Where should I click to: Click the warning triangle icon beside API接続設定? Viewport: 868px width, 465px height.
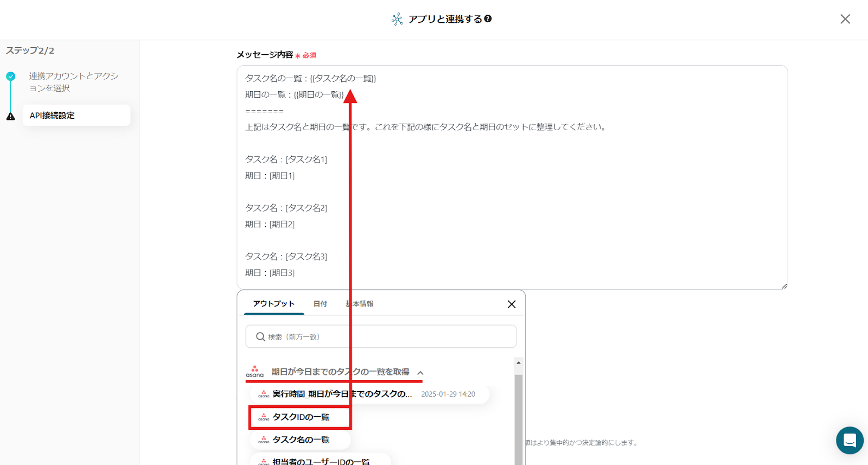[11, 116]
